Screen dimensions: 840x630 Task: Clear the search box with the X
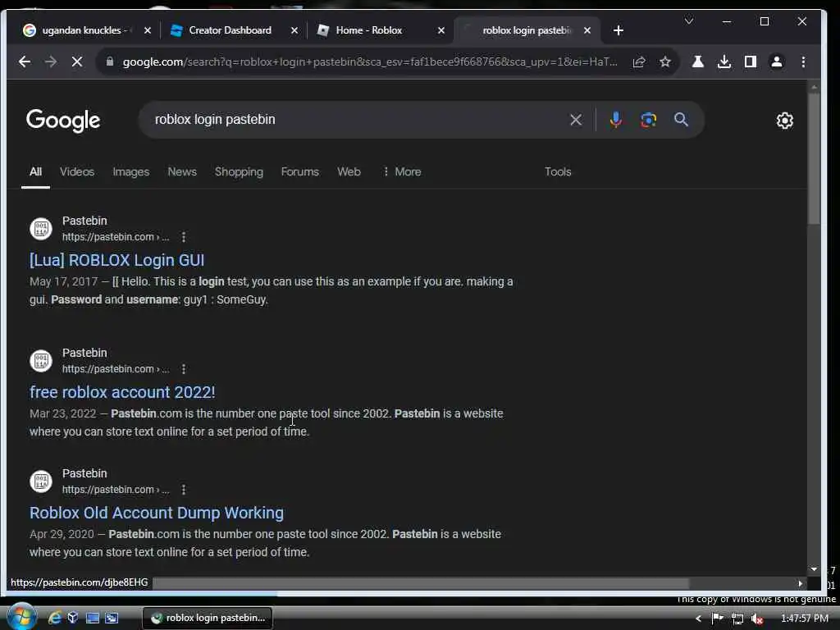coord(576,120)
